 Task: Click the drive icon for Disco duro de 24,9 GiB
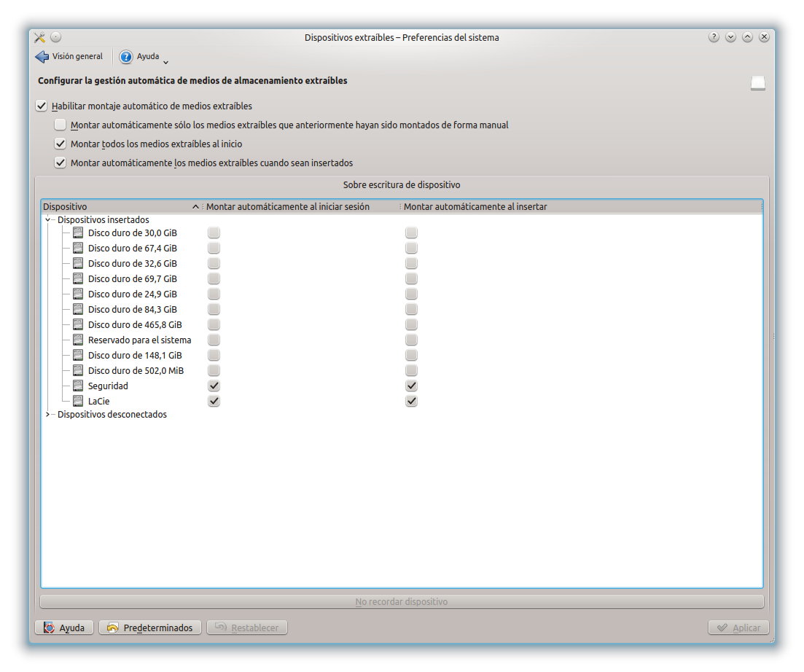point(78,294)
